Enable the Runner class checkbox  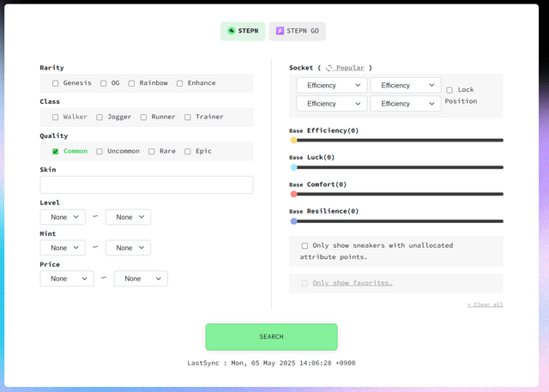tap(143, 118)
